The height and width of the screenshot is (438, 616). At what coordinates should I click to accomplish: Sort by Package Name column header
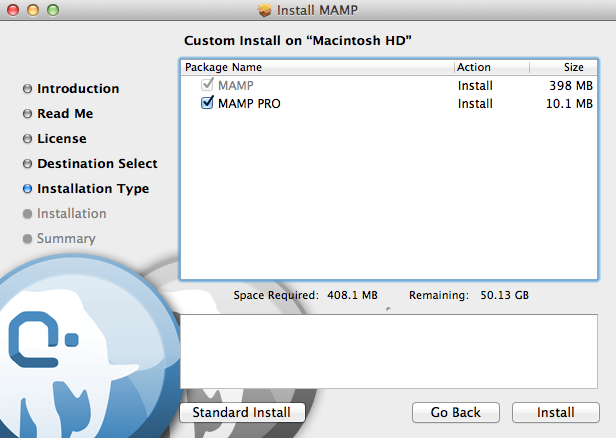tap(317, 67)
